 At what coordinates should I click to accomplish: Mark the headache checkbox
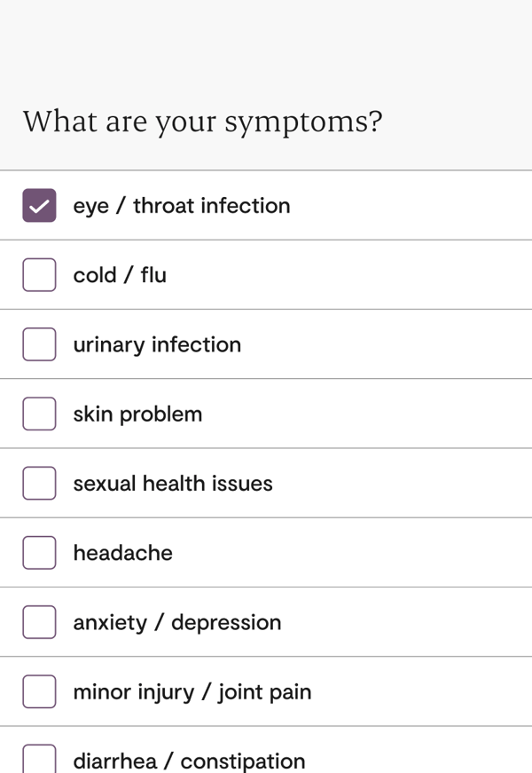pos(39,553)
